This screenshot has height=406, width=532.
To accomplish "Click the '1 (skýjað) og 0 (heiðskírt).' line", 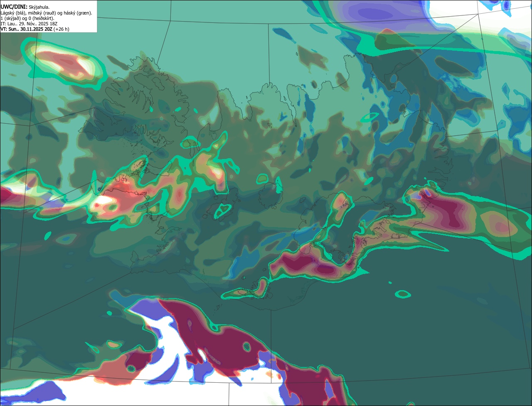I will [27, 18].
